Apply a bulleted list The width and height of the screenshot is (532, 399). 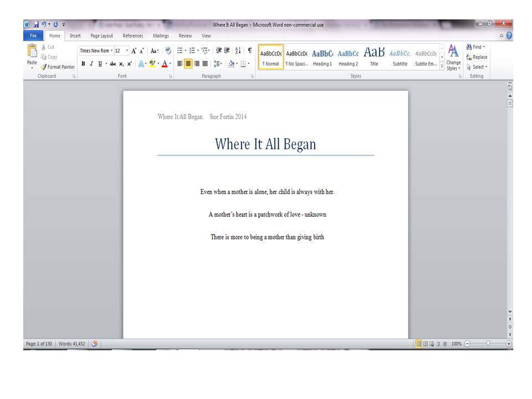(x=180, y=50)
